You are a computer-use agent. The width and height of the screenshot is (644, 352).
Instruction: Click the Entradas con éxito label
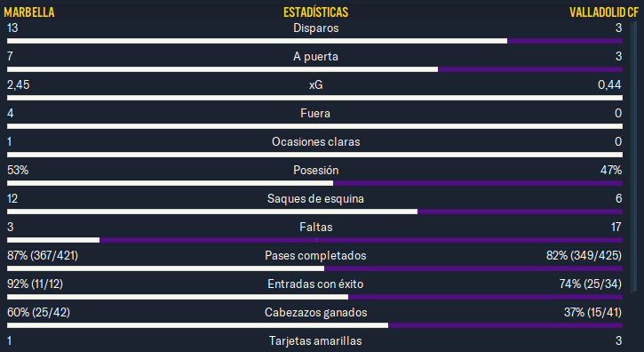tap(315, 284)
